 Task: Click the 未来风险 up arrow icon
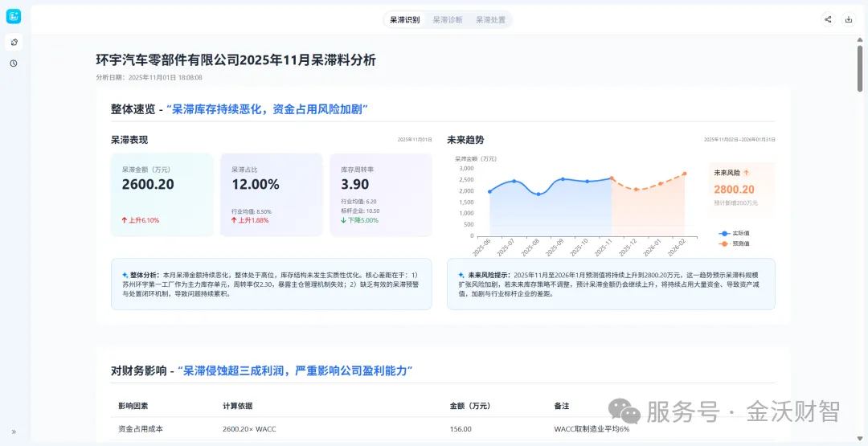click(746, 173)
